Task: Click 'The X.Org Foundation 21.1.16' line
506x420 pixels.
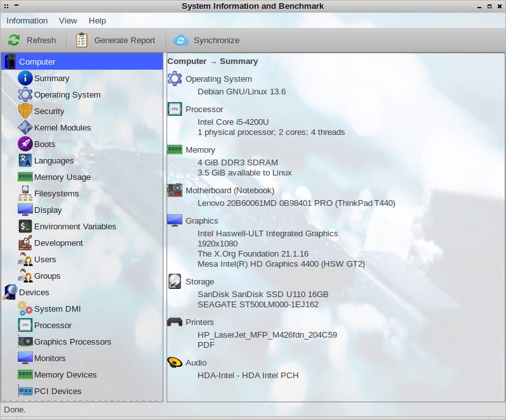Action: point(253,254)
